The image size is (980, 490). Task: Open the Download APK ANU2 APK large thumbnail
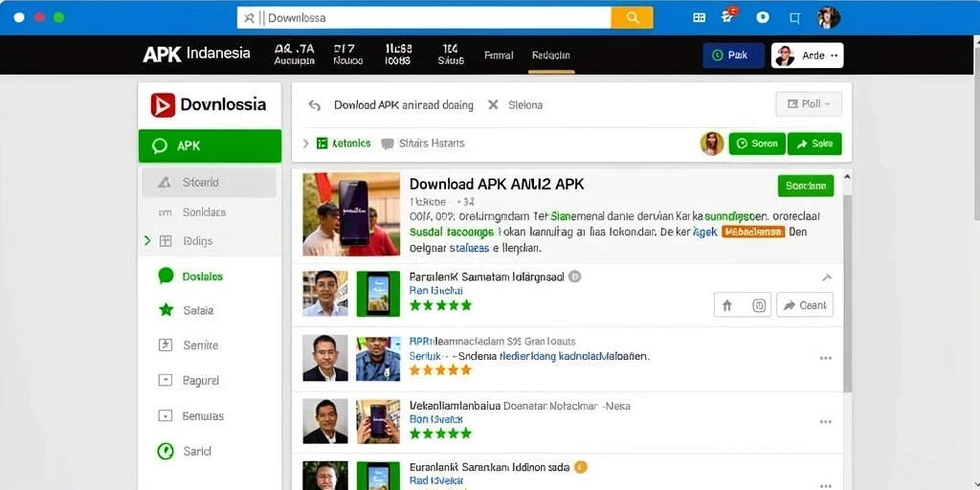click(351, 214)
